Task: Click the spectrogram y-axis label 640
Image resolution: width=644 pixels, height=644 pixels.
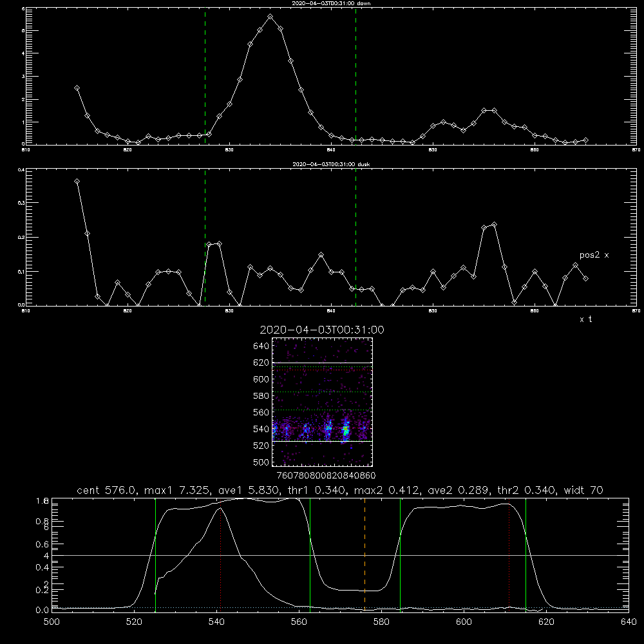Action: pyautogui.click(x=261, y=346)
